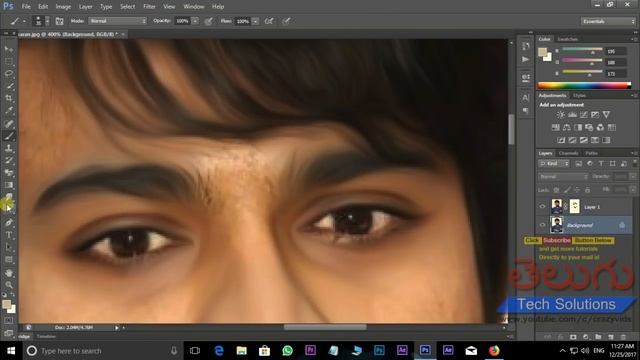Switch to the Swatches tab
The width and height of the screenshot is (640, 360).
pos(568,39)
